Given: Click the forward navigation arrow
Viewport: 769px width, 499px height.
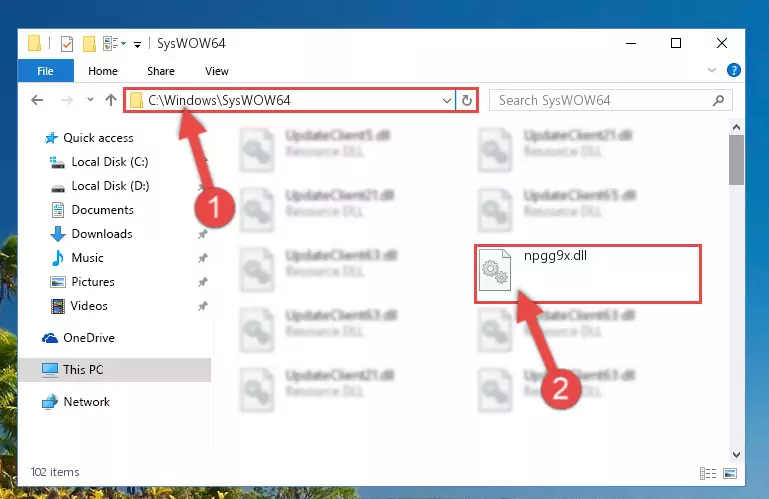Looking at the screenshot, I should [66, 101].
